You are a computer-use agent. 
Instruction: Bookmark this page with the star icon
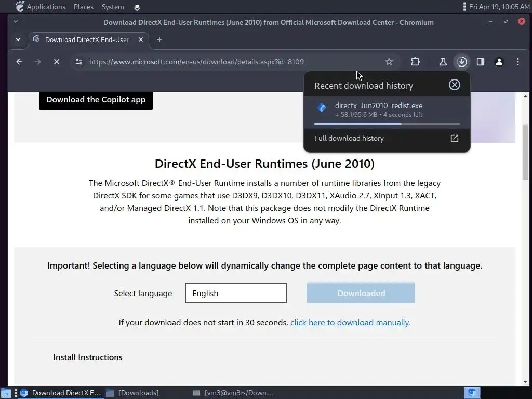point(389,62)
